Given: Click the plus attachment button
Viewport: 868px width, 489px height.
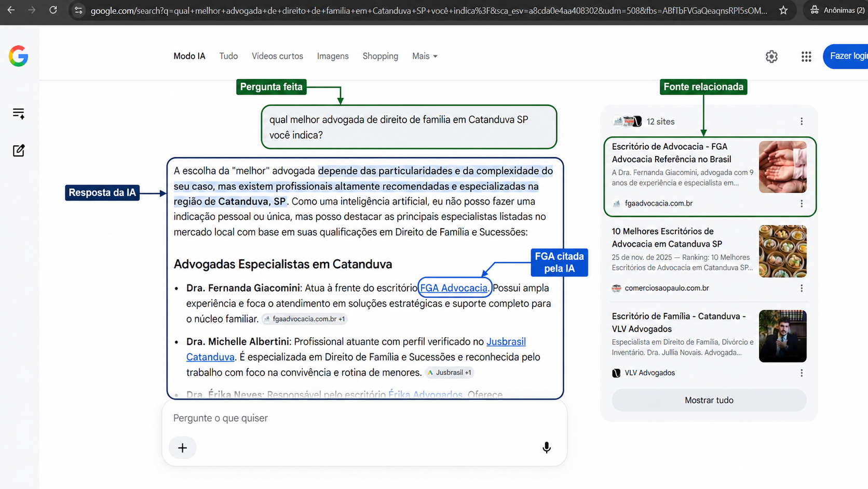Looking at the screenshot, I should pos(182,448).
